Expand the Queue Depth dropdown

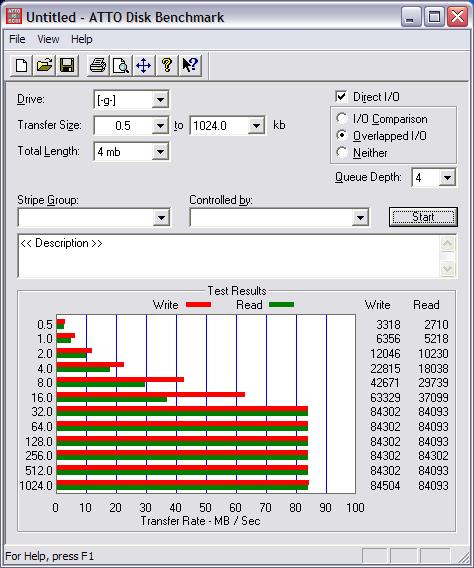447,178
